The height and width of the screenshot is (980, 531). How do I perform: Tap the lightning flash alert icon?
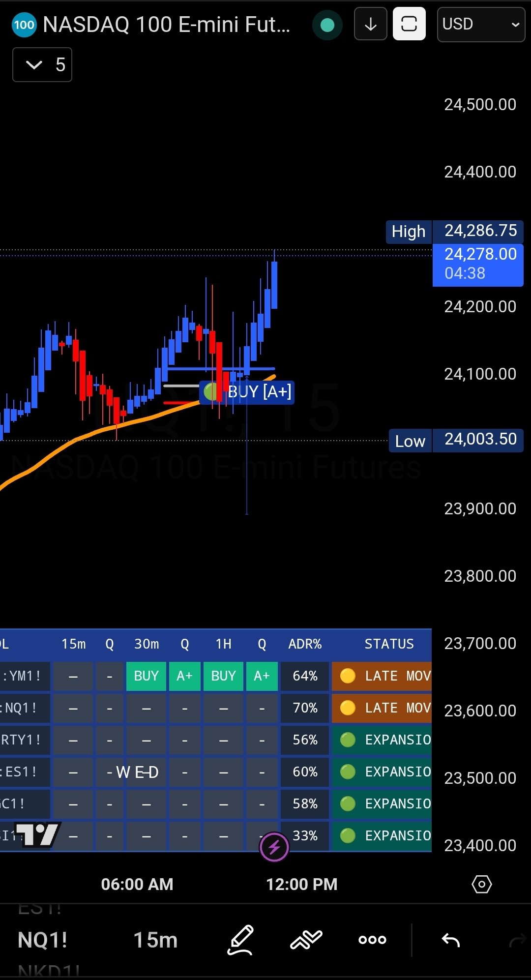(274, 847)
